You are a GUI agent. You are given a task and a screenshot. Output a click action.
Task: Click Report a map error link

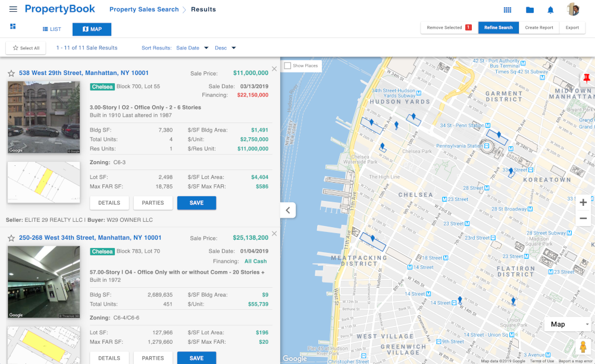click(x=575, y=361)
